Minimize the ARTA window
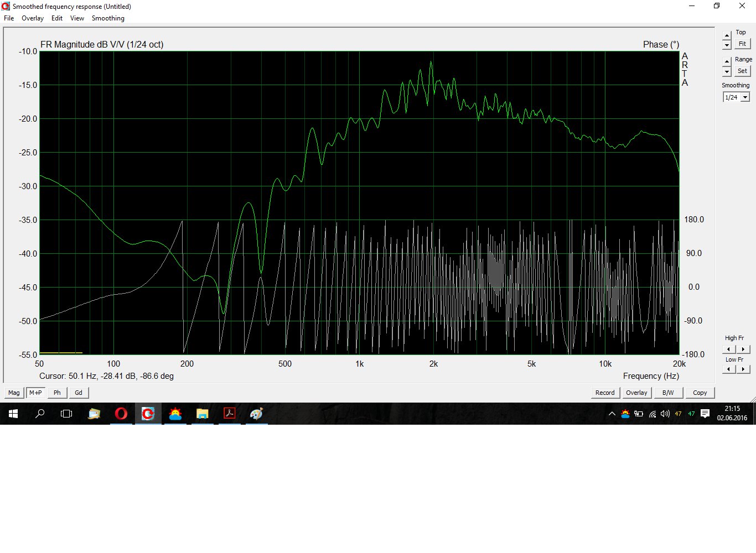Viewport: 756px width, 553px height. tap(692, 6)
